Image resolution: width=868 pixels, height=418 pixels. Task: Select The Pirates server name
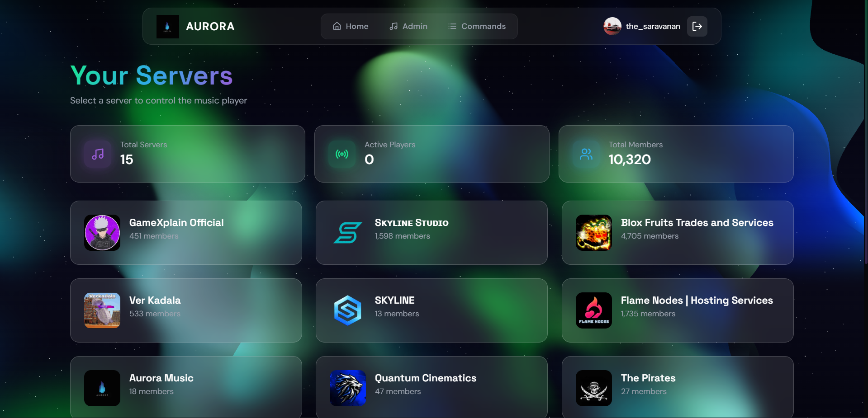(648, 378)
